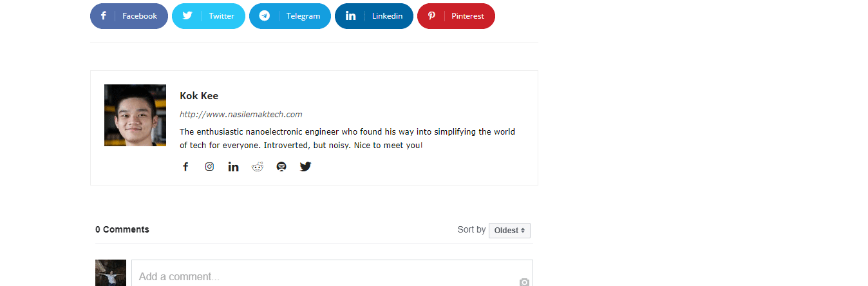This screenshot has width=868, height=286.
Task: Click Kok Kee's author photo
Action: point(135,115)
